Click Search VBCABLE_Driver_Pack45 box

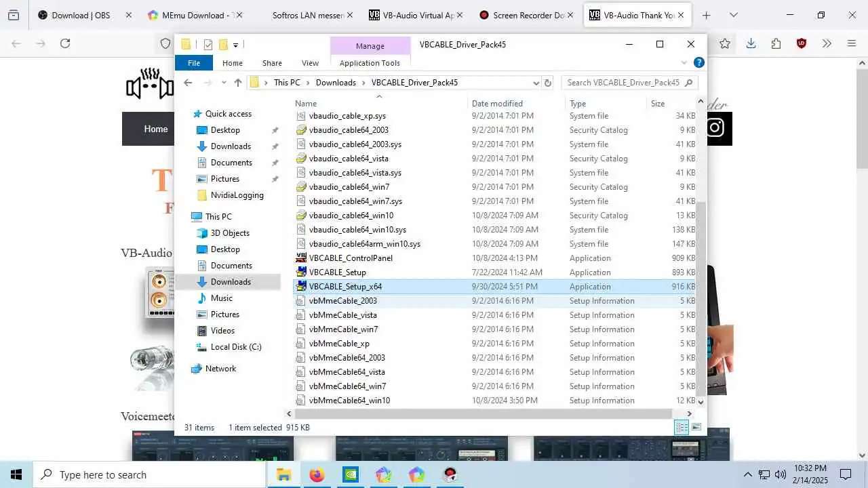pyautogui.click(x=629, y=83)
